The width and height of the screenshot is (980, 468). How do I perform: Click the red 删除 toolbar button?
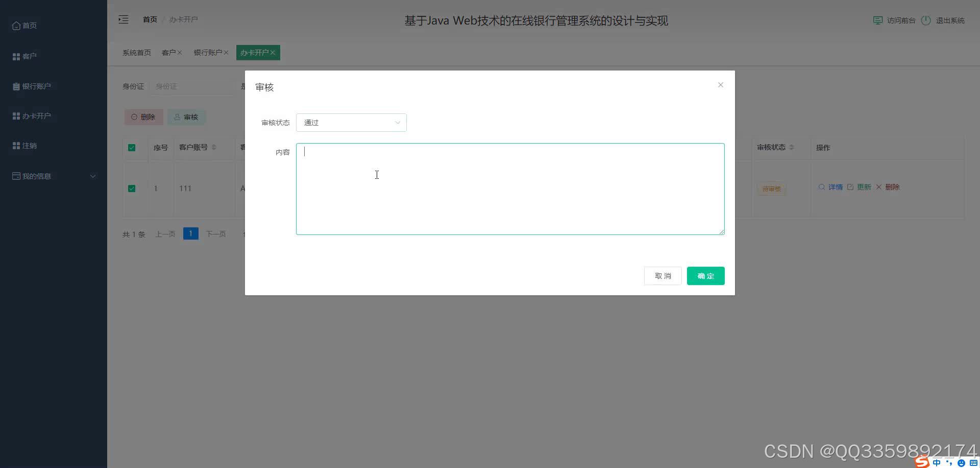click(x=143, y=117)
